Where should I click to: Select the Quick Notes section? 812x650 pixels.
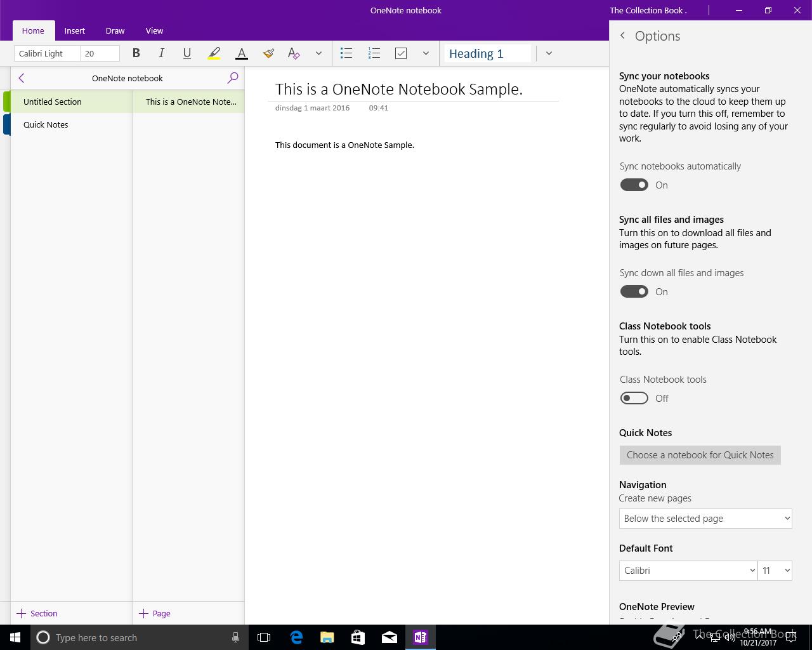pyautogui.click(x=71, y=124)
